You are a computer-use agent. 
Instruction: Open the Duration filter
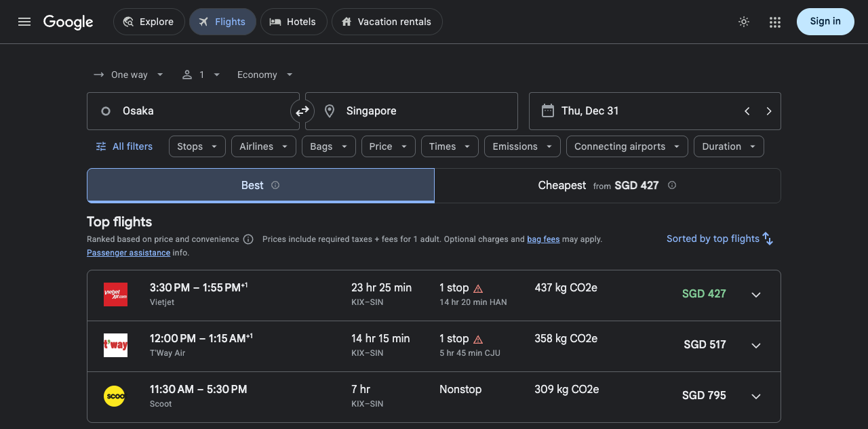point(729,146)
